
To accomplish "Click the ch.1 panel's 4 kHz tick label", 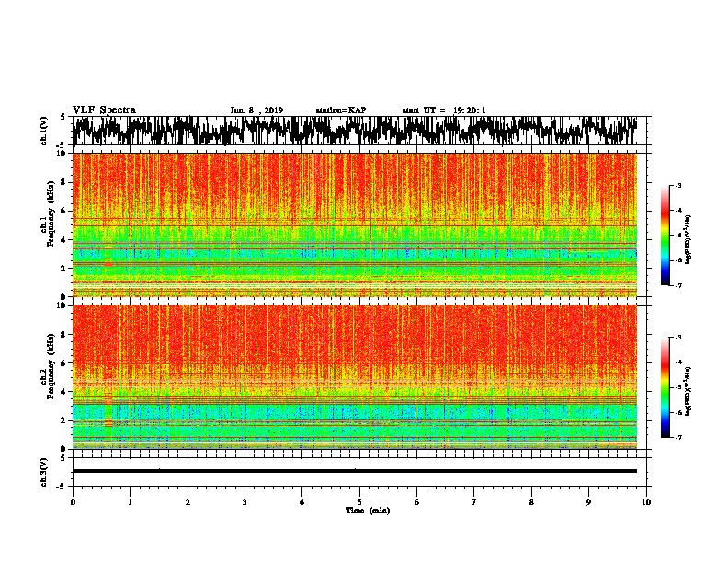I will tap(63, 240).
